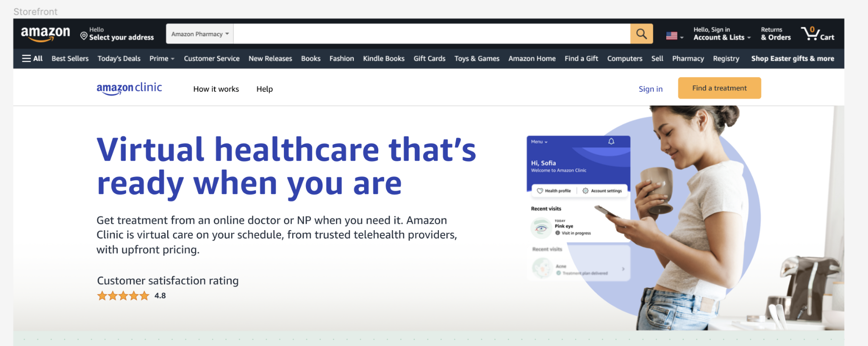Expand the Prime dropdown menu
Image resolution: width=868 pixels, height=346 pixels.
[x=162, y=59]
